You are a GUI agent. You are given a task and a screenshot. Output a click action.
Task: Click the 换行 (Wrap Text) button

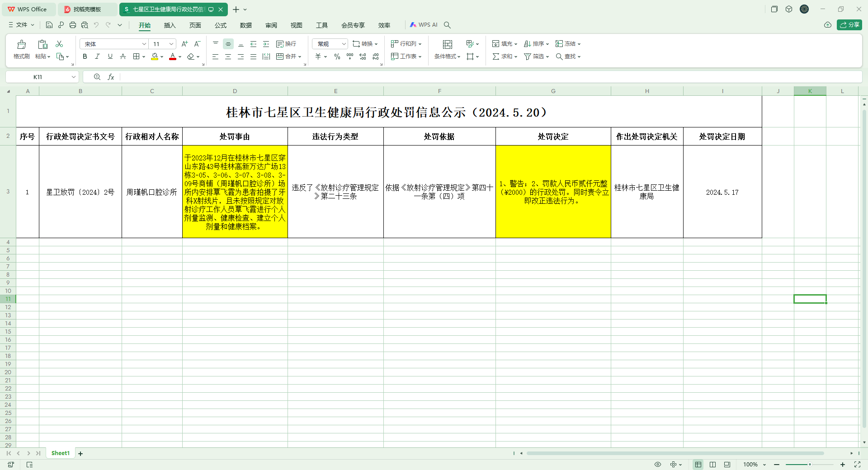286,44
